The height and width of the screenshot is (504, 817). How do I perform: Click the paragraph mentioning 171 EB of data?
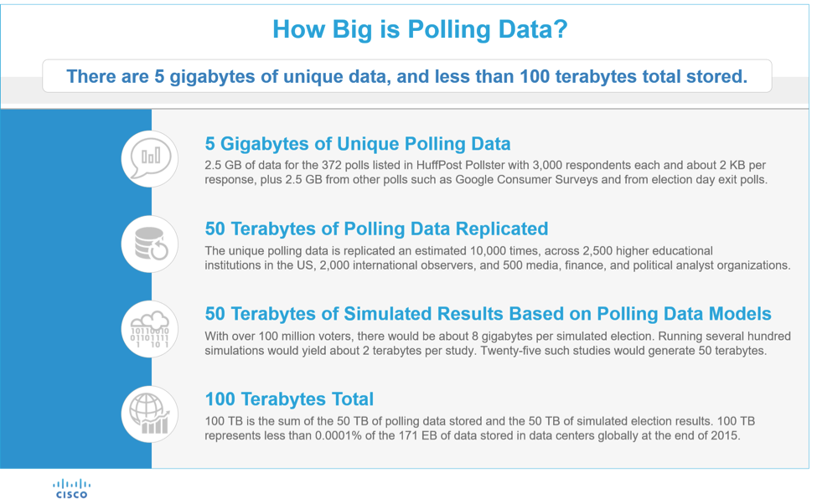486,429
